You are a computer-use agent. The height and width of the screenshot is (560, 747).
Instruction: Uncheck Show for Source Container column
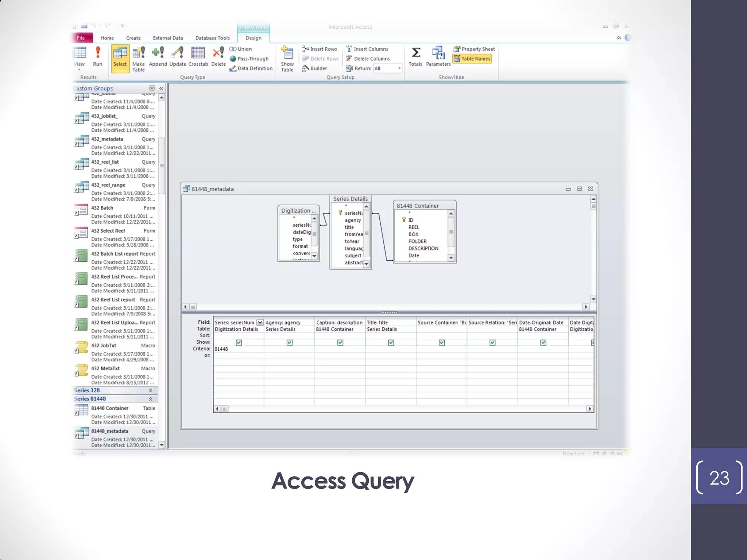(x=442, y=342)
